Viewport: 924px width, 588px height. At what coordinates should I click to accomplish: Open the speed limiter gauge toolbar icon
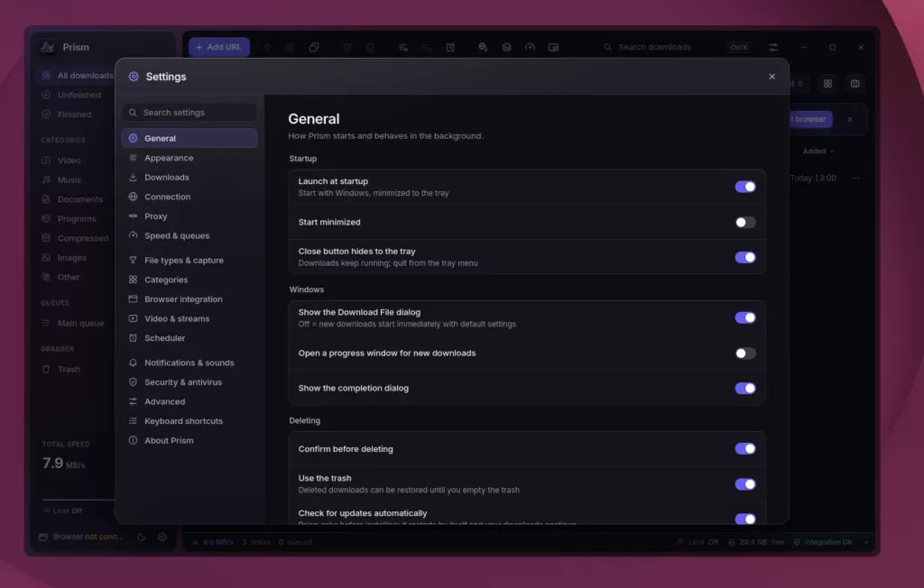click(x=530, y=47)
